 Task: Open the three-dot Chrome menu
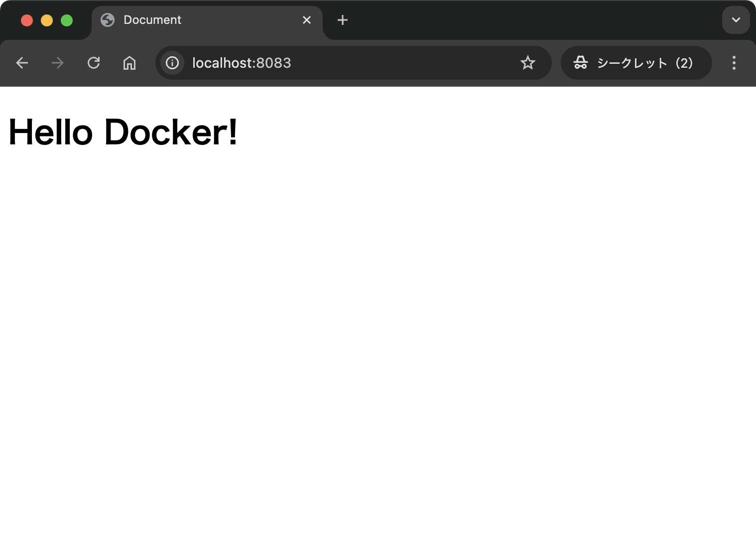[x=734, y=63]
